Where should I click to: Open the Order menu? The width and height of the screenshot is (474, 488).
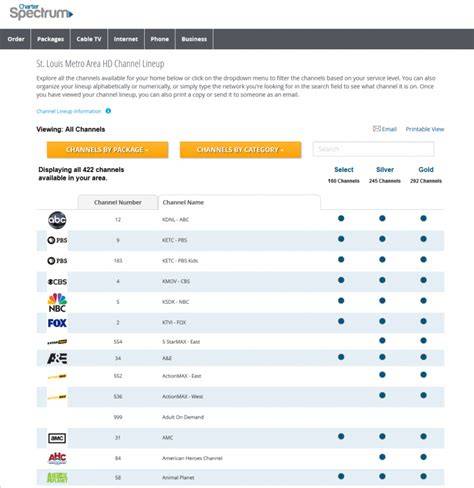click(16, 39)
